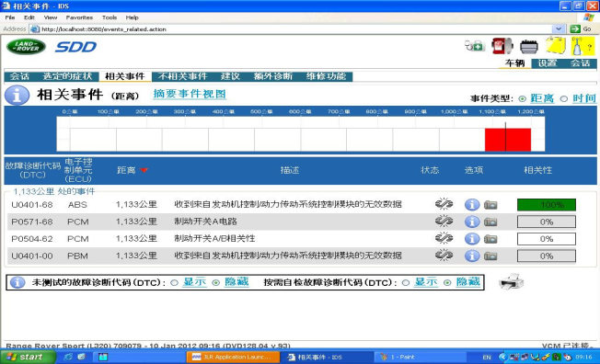Switch to the 维修功能 tab

pos(326,76)
